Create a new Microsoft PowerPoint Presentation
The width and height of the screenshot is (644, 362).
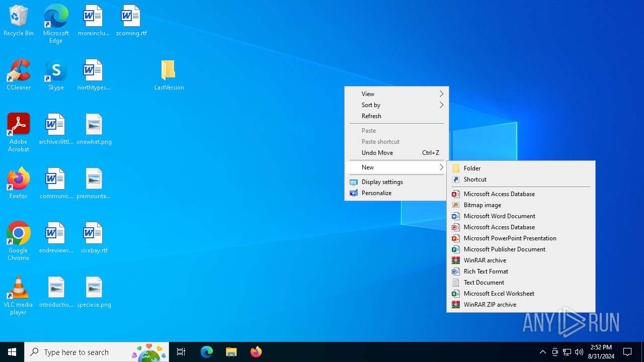pos(521,238)
